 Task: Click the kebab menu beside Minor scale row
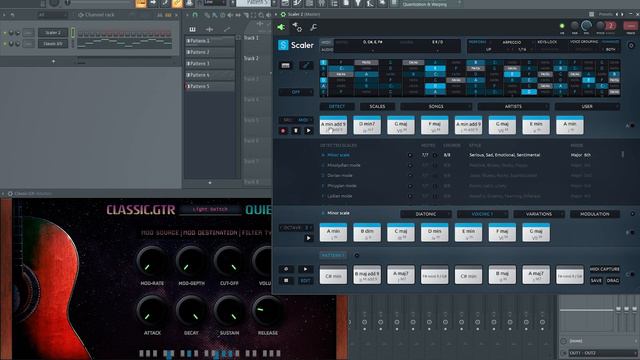(622, 154)
